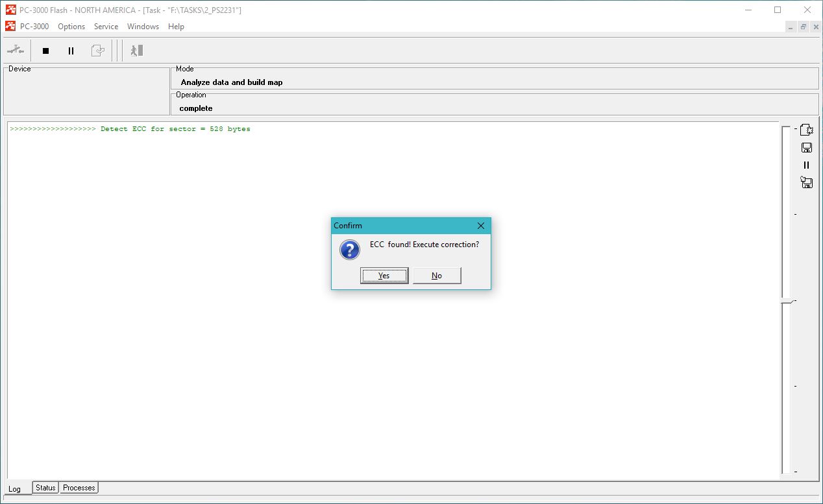823x504 pixels.
Task: Save the log with the floppy disk icon
Action: tap(807, 147)
